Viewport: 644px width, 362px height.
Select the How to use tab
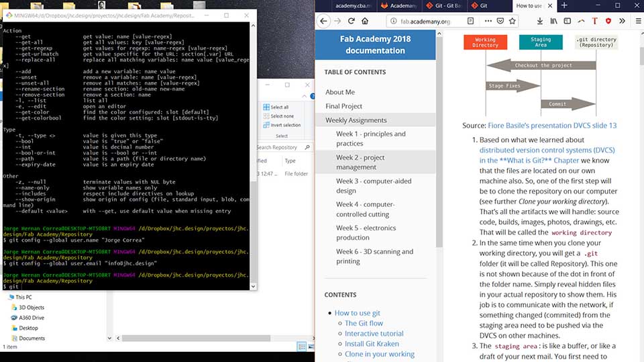click(529, 6)
